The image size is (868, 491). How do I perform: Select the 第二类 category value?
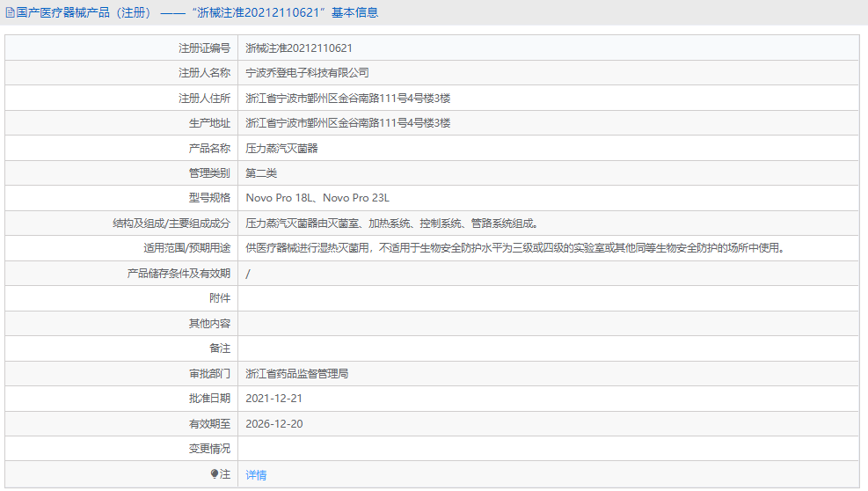[x=261, y=172]
